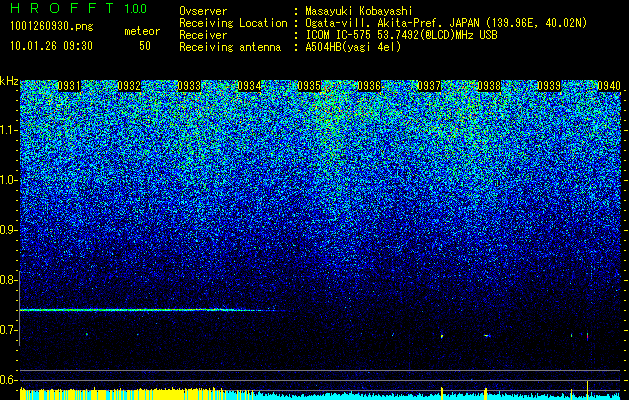Image resolution: width=629 pixels, height=400 pixels.
Task: Click the 0940 time marker
Action: click(609, 86)
